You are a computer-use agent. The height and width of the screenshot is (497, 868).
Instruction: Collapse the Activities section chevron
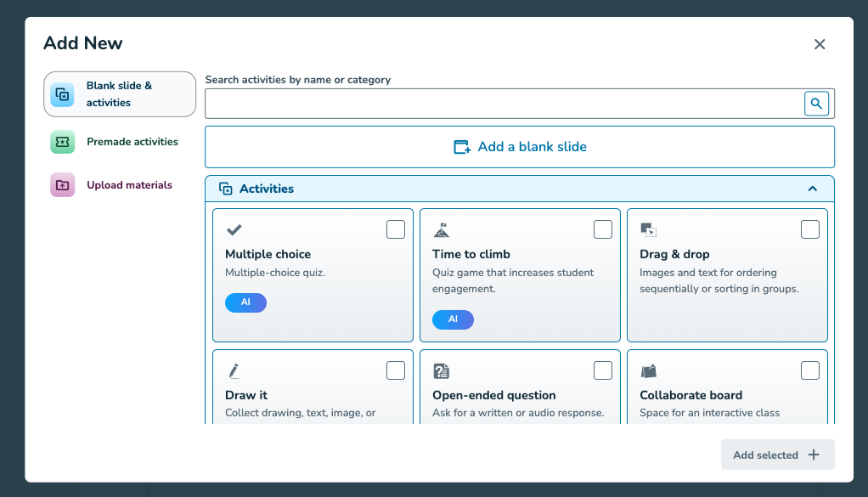(x=812, y=189)
